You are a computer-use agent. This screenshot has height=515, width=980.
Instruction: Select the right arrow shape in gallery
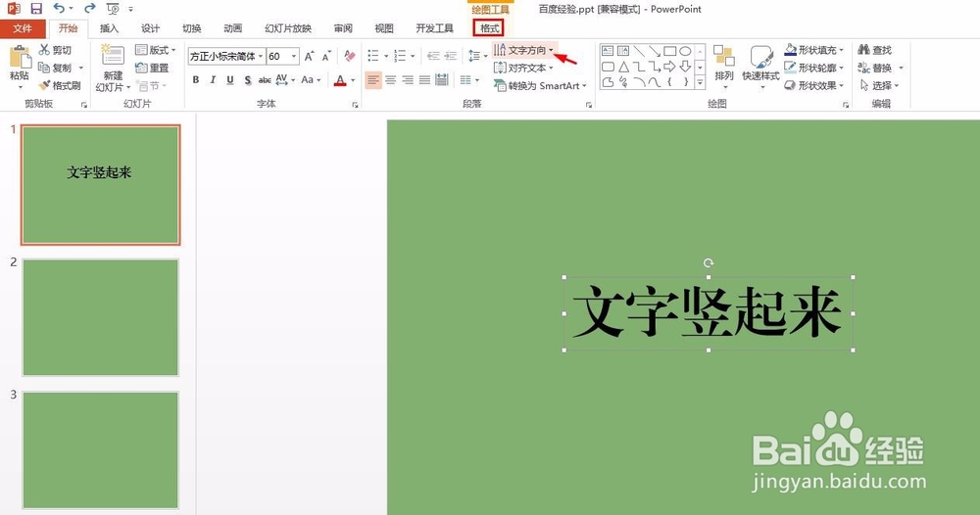670,67
